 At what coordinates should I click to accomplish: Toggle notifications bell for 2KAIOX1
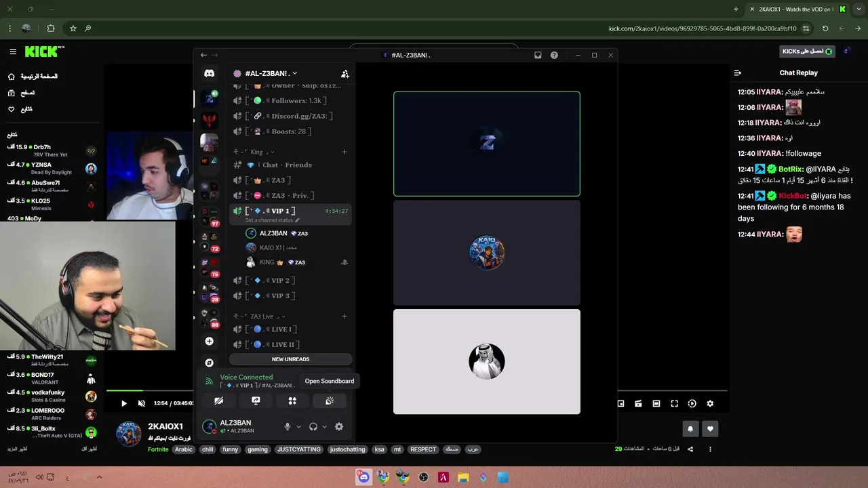[690, 428]
